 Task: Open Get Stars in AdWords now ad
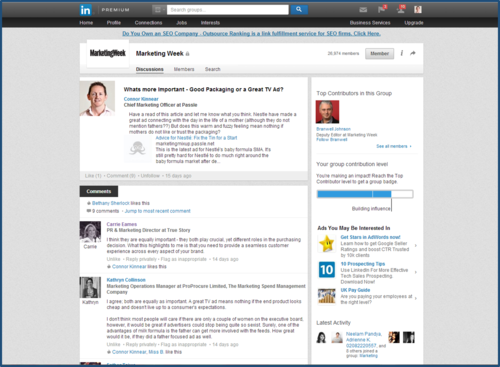pos(370,237)
